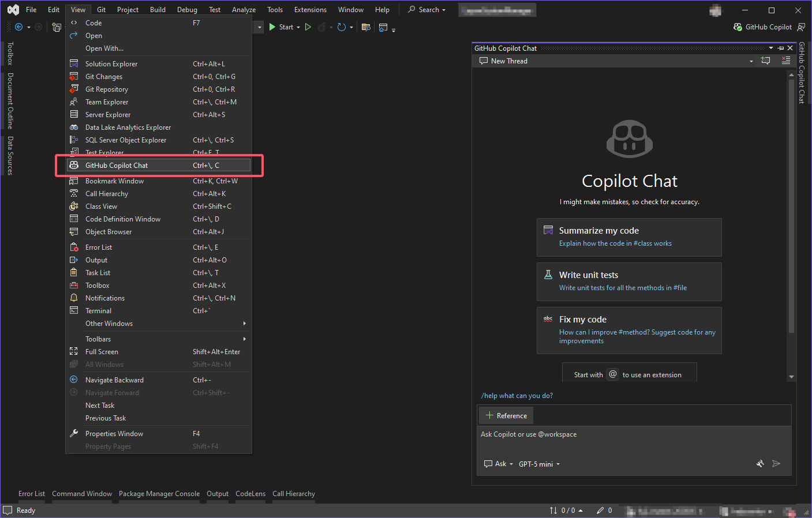Click the Write unit tests suggestion card

point(629,281)
